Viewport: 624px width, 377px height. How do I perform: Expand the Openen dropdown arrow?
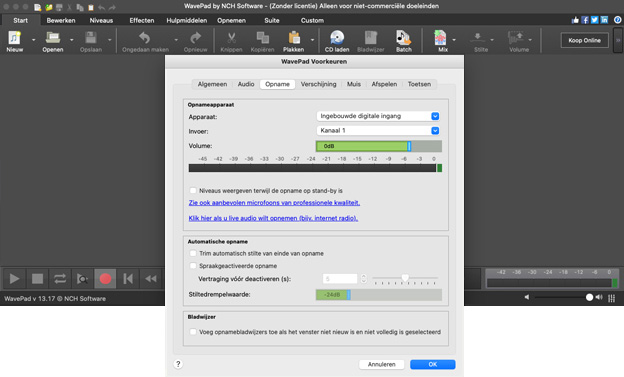(72, 40)
